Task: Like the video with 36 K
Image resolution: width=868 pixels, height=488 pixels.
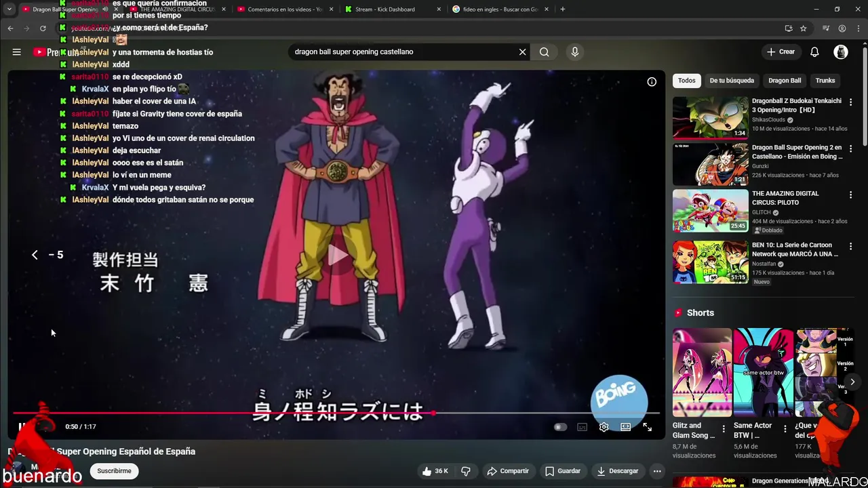Action: [x=435, y=471]
